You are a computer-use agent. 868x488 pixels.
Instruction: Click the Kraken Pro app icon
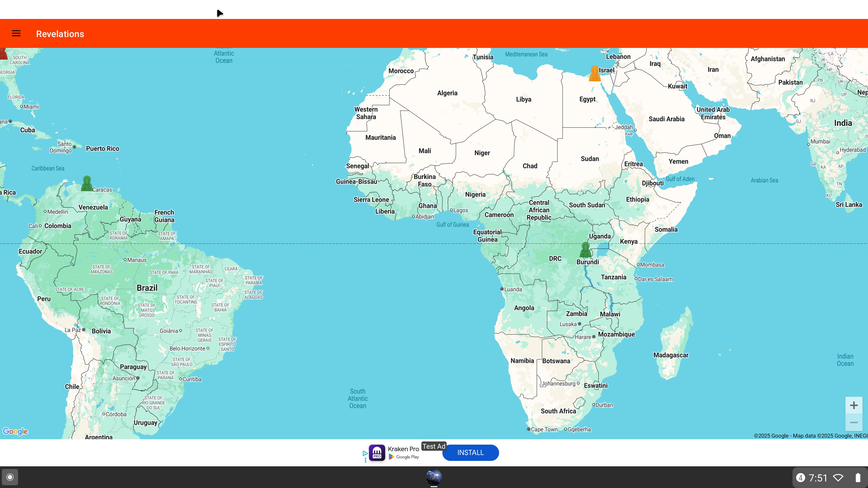(377, 453)
